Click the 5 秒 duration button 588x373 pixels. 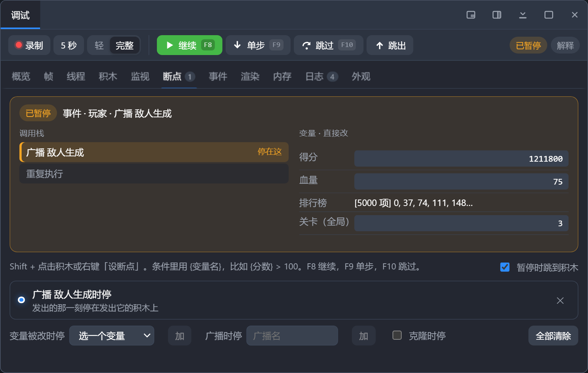click(x=69, y=45)
